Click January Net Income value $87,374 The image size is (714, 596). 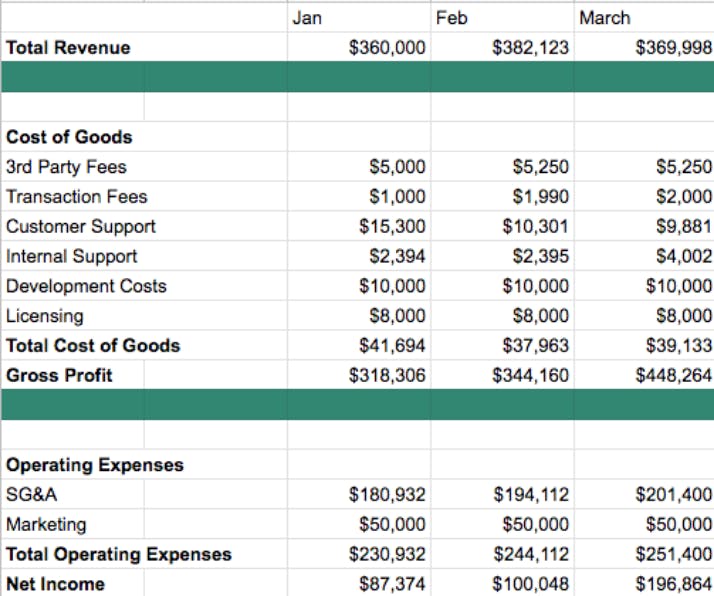pyautogui.click(x=358, y=583)
